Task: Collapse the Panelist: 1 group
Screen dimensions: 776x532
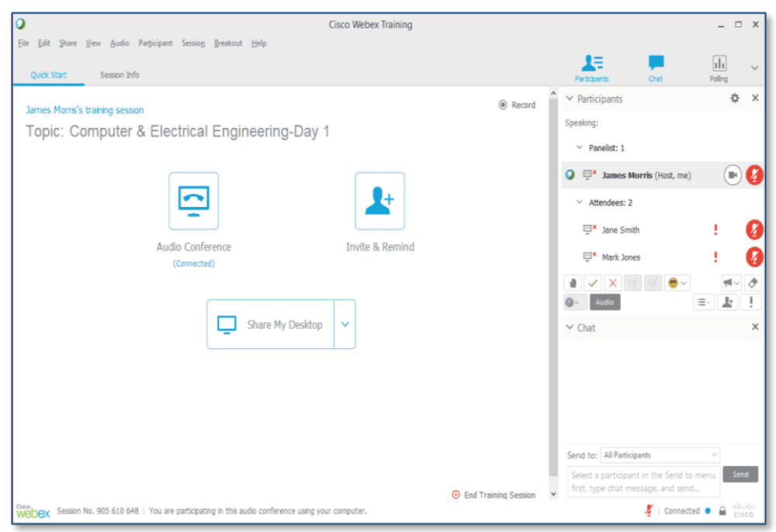Action: [x=580, y=147]
